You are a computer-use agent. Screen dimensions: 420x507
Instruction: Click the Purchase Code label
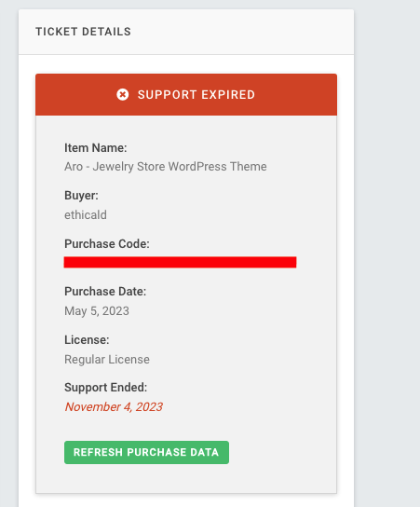[x=107, y=244]
